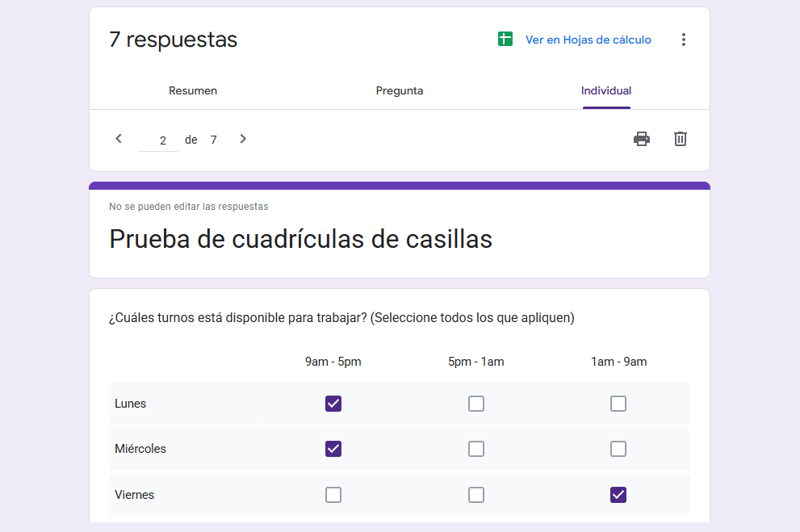Delete this response with trash icon
This screenshot has height=532, width=800.
point(681,139)
